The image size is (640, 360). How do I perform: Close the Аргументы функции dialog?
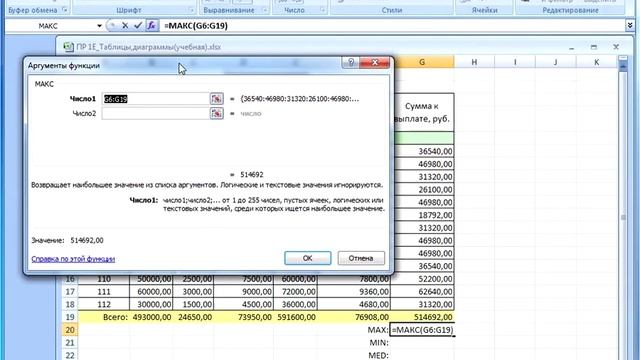click(x=375, y=62)
